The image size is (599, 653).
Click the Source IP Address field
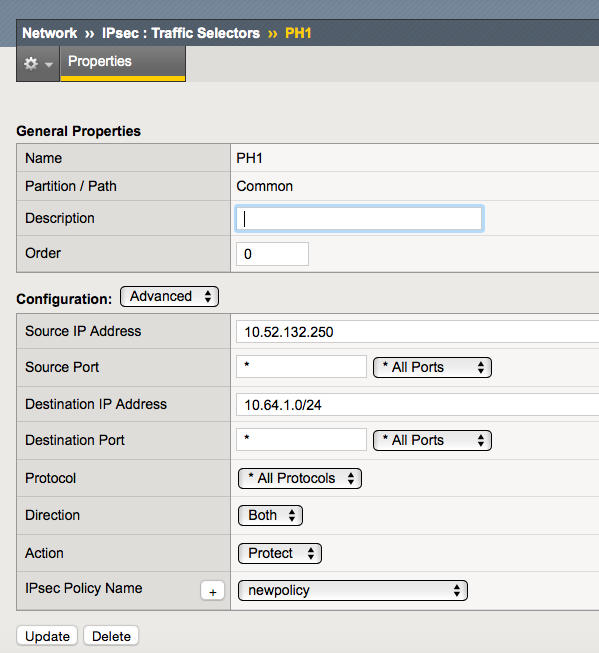click(x=417, y=332)
